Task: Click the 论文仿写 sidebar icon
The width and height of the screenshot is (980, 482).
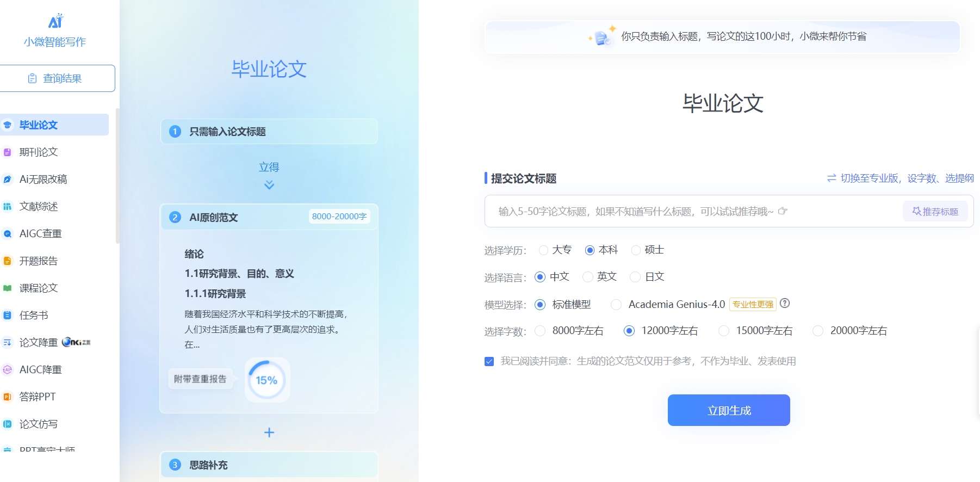Action: tap(8, 424)
